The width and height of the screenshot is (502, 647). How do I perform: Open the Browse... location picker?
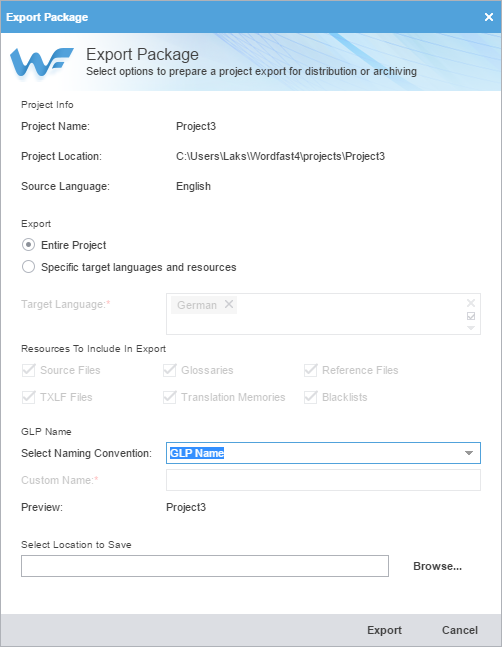[437, 566]
